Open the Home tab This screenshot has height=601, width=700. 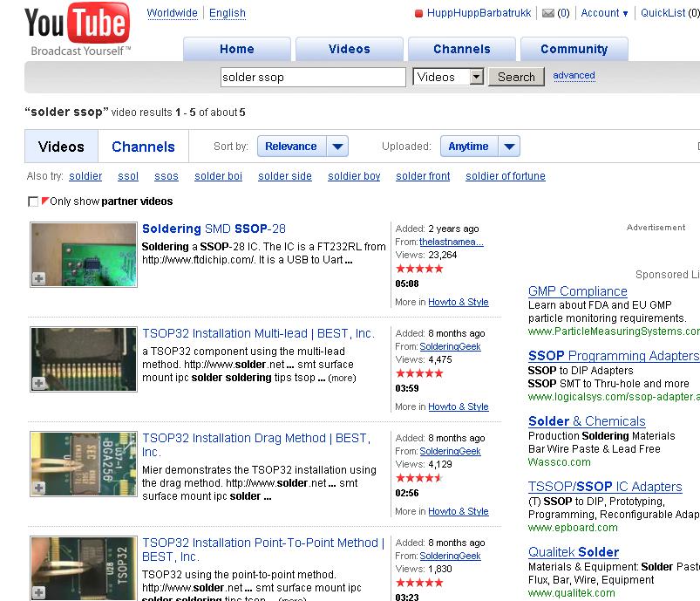click(x=237, y=49)
